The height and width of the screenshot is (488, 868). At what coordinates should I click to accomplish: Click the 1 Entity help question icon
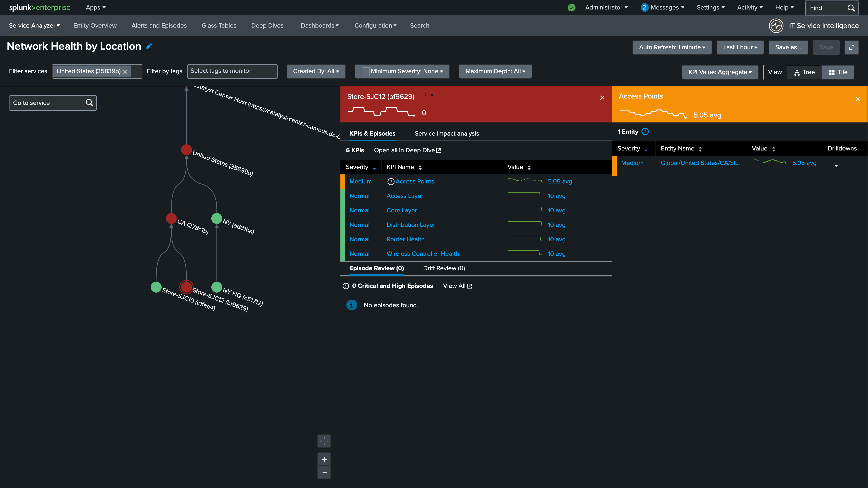(x=645, y=132)
